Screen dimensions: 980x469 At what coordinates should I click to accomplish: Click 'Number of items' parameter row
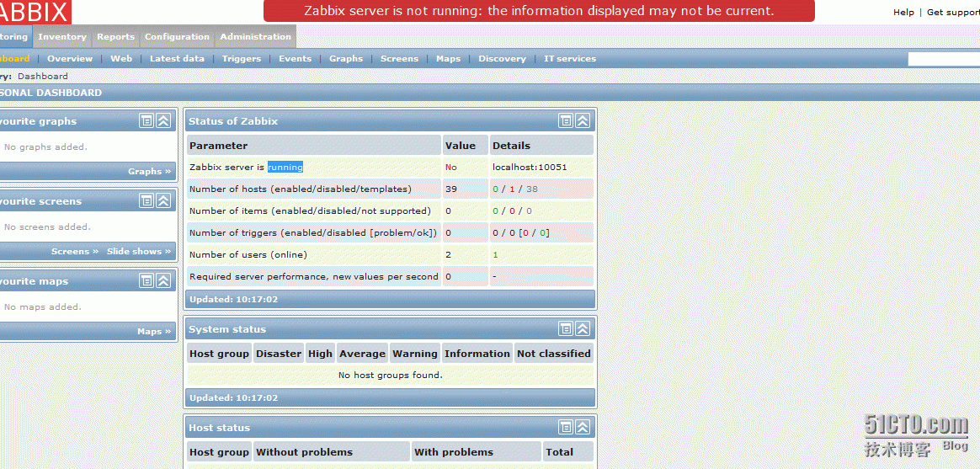390,211
